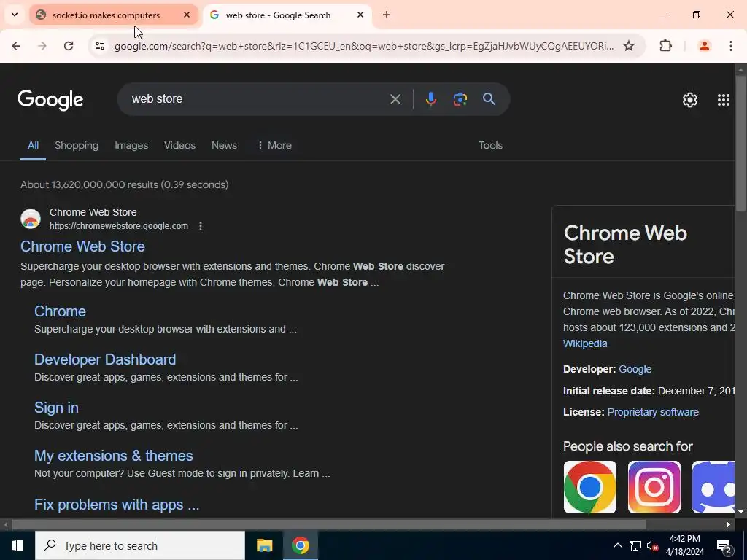Open the site information icon in address bar
This screenshot has width=747, height=560.
(x=99, y=46)
